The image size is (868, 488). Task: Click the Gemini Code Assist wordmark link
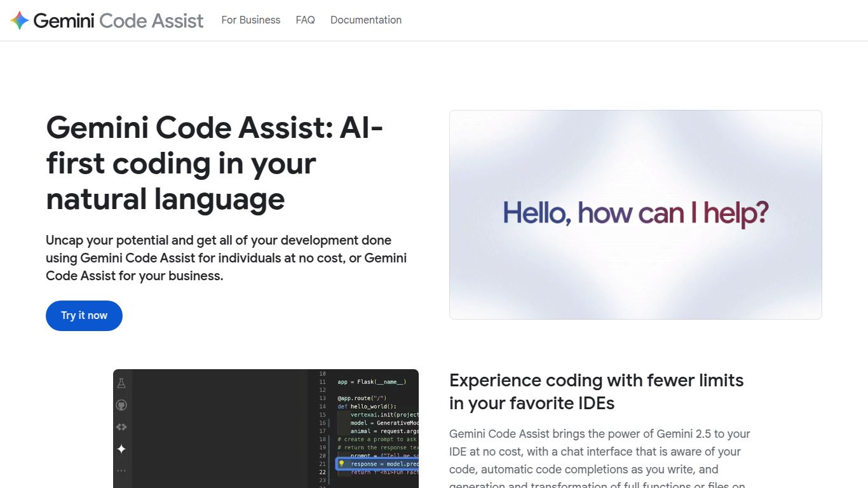(118, 20)
